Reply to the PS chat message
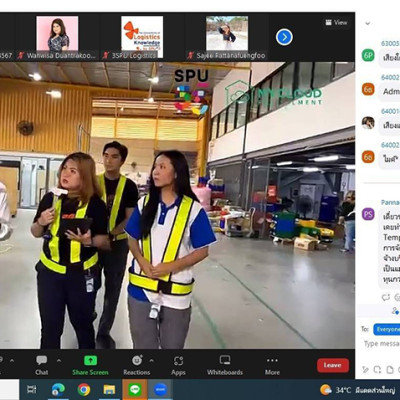 386,297
